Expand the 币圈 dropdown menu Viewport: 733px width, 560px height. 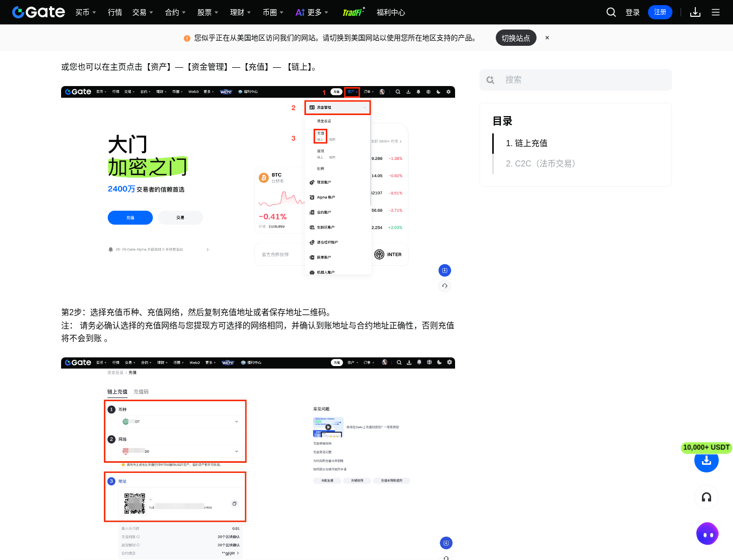pyautogui.click(x=273, y=12)
